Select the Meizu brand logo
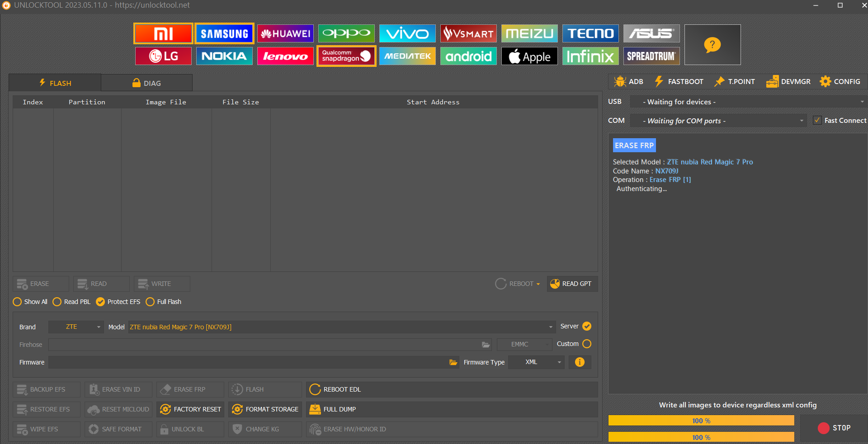 (x=529, y=33)
